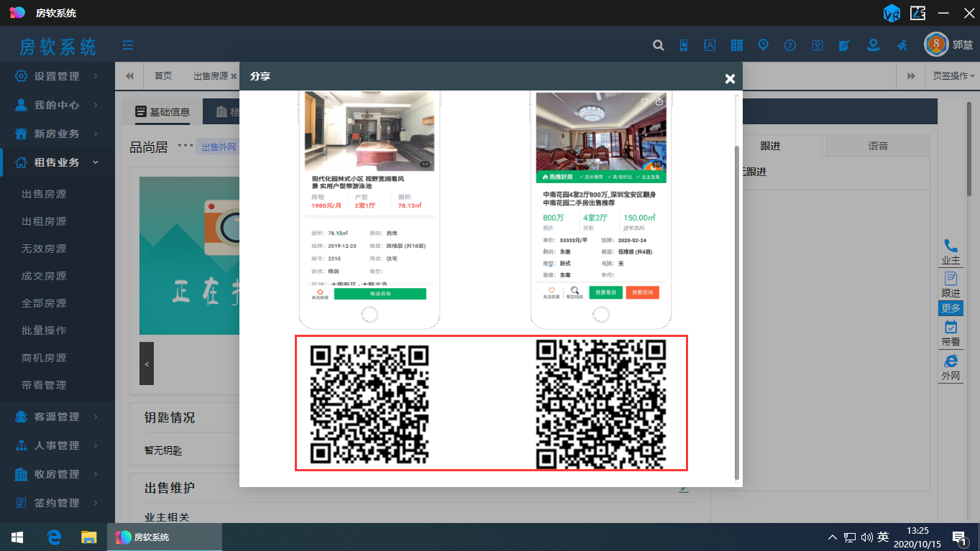Expand the 设置管理 sidebar menu
The height and width of the screenshot is (551, 980).
point(58,76)
